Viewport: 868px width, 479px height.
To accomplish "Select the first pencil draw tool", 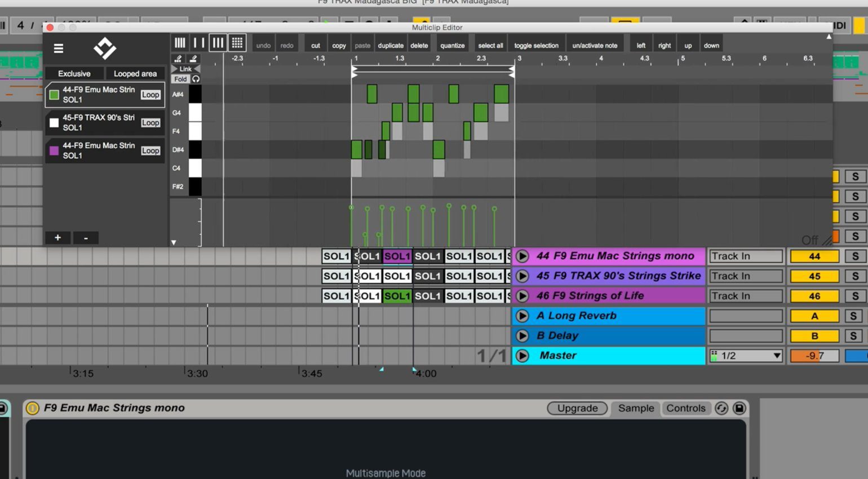I will 178,59.
